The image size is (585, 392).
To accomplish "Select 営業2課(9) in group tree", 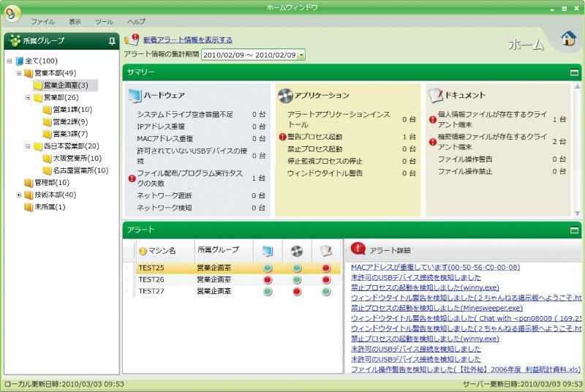I will tap(70, 122).
